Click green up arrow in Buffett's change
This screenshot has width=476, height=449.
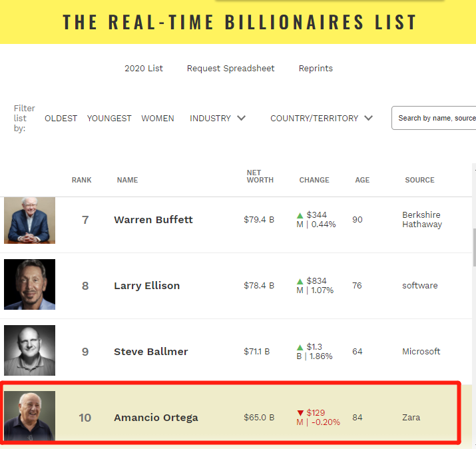[300, 215]
